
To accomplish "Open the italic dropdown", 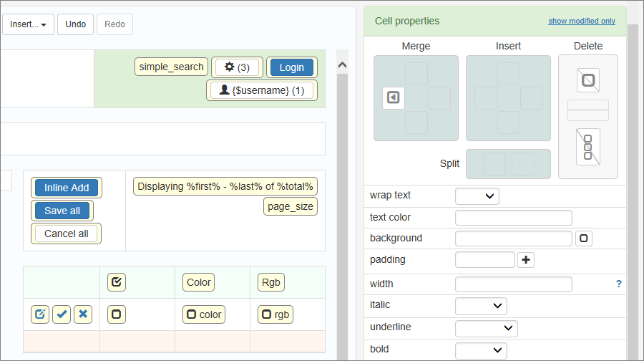I will pos(481,306).
